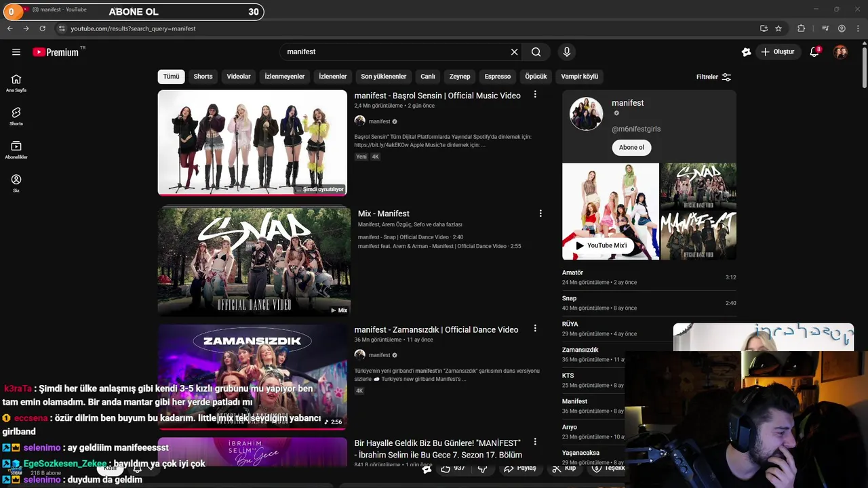Open the browser extensions puzzle icon
The image size is (868, 488).
click(801, 28)
